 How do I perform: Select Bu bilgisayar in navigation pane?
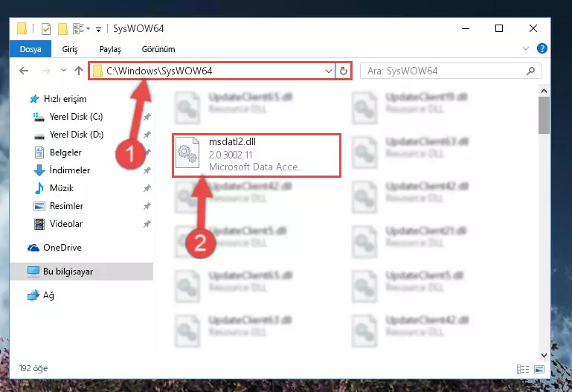click(82, 271)
